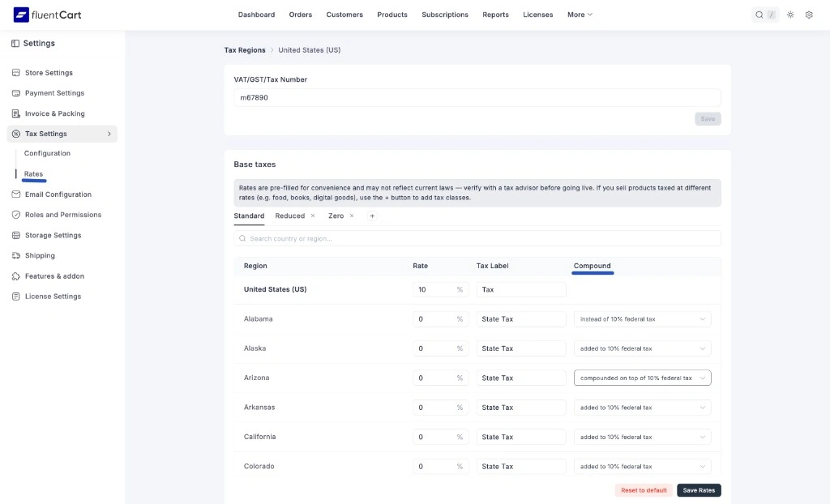Click the Email Configuration envelope icon
Screen dimensions: 830x504
pyautogui.click(x=16, y=194)
